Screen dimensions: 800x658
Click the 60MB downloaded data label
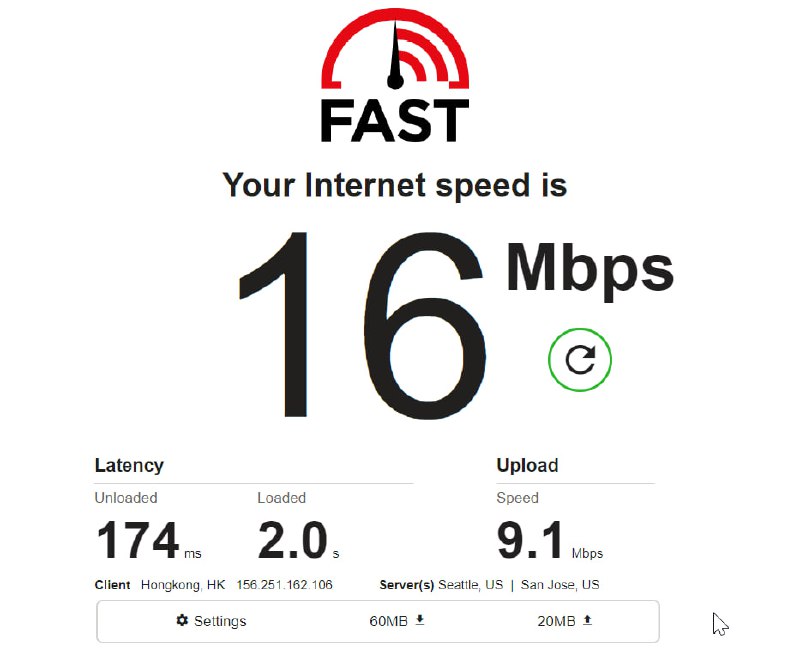pos(388,621)
